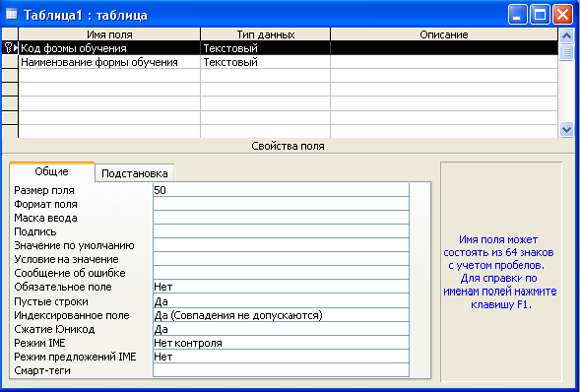Viewport: 580px width, 392px height.
Task: Open the Сжатие Юникод value Да
Action: click(281, 329)
